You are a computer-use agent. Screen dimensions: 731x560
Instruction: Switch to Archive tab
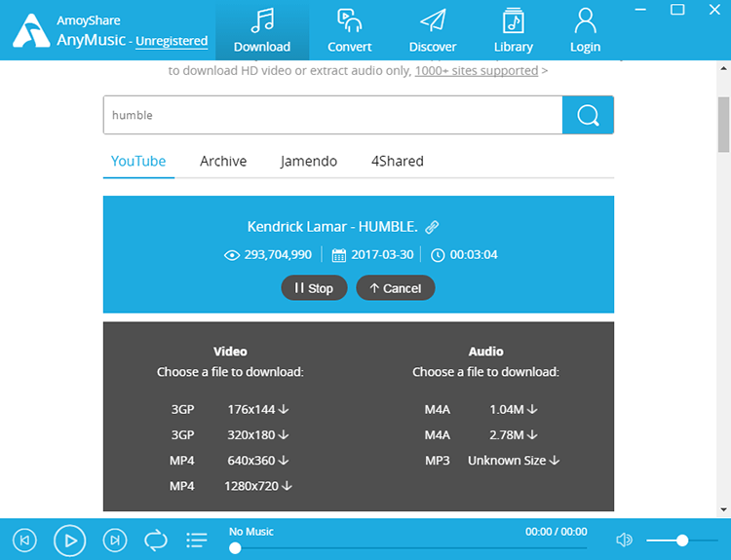223,162
